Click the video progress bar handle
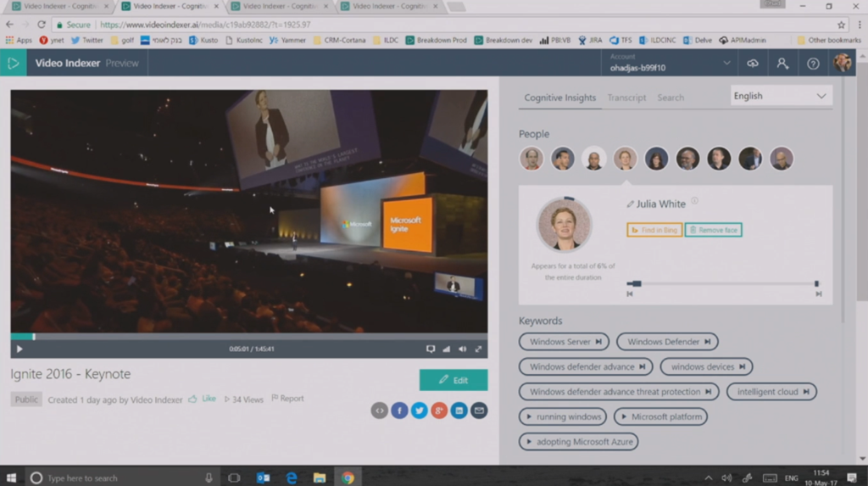 34,337
